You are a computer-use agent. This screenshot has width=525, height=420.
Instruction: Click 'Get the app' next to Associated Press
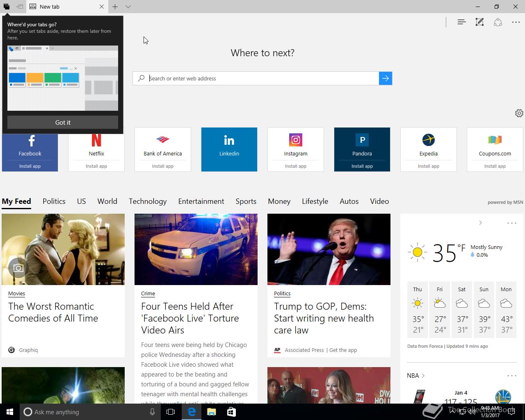click(343, 350)
